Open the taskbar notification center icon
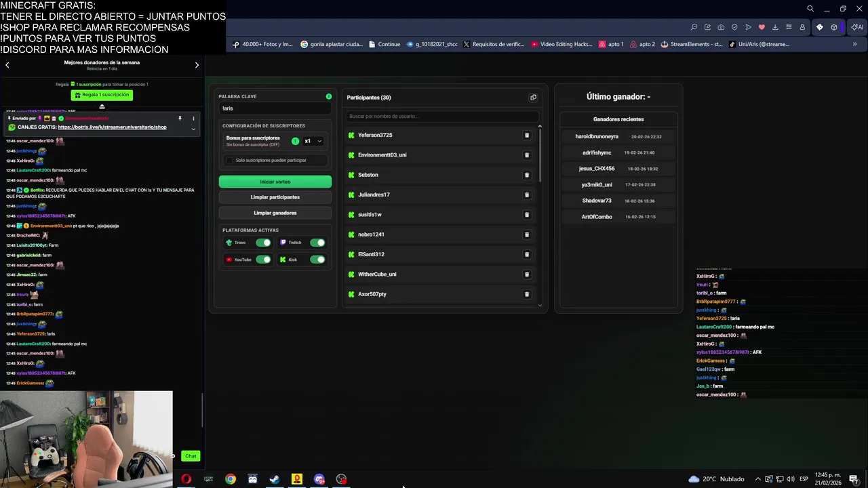868x488 pixels. [x=854, y=479]
